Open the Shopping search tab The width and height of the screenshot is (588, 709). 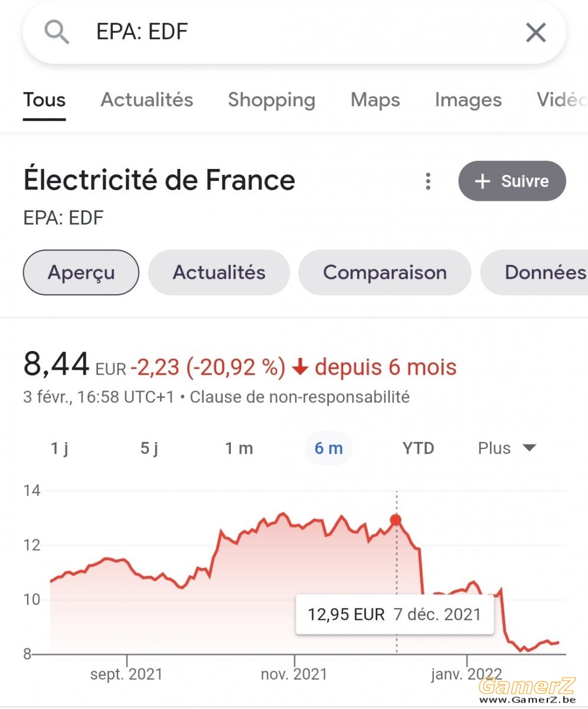pos(272,100)
